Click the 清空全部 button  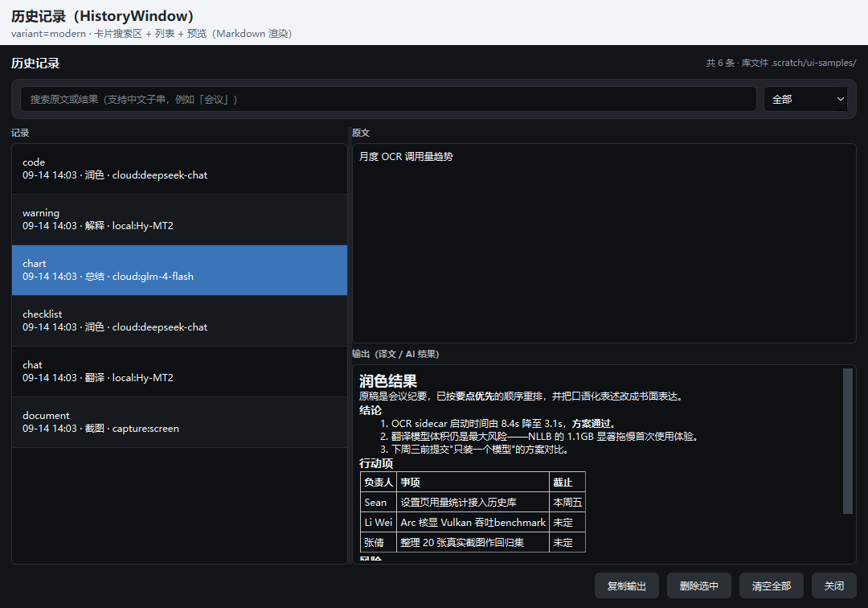[771, 585]
